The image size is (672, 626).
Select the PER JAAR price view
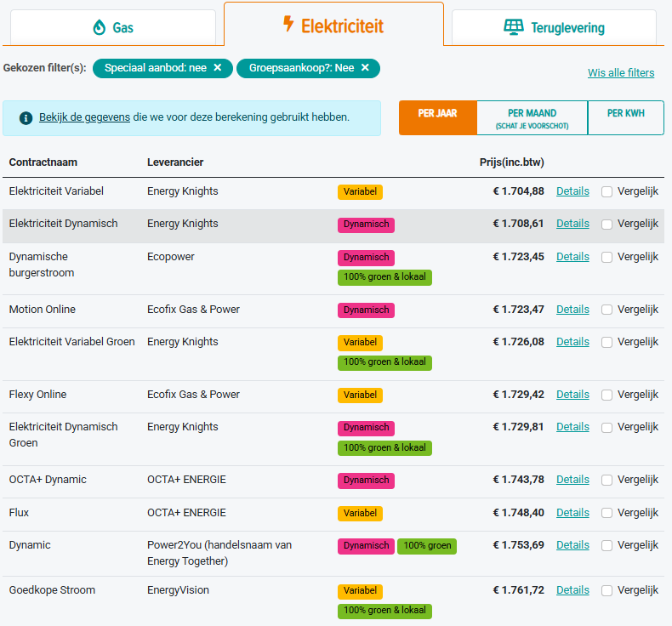click(437, 118)
